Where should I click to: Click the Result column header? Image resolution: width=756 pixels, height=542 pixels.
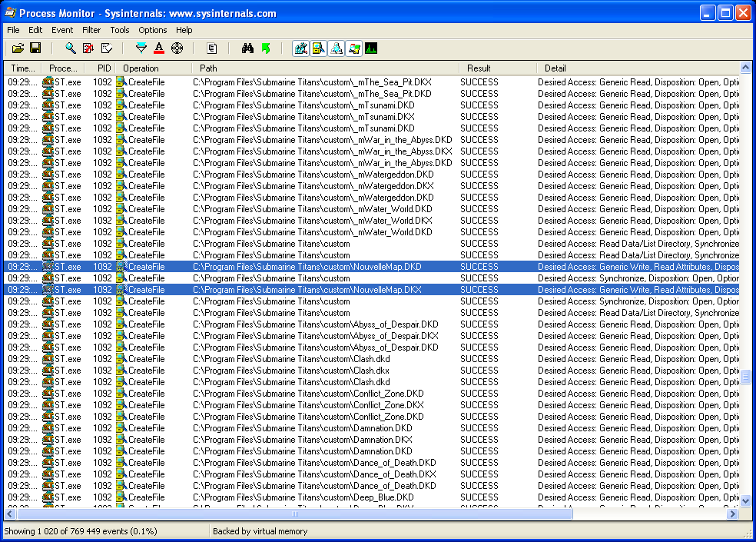pos(498,68)
